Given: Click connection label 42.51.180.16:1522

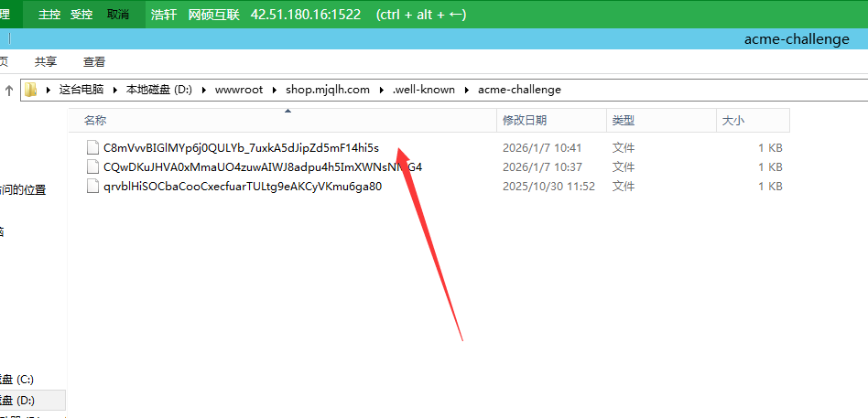Looking at the screenshot, I should 306,15.
